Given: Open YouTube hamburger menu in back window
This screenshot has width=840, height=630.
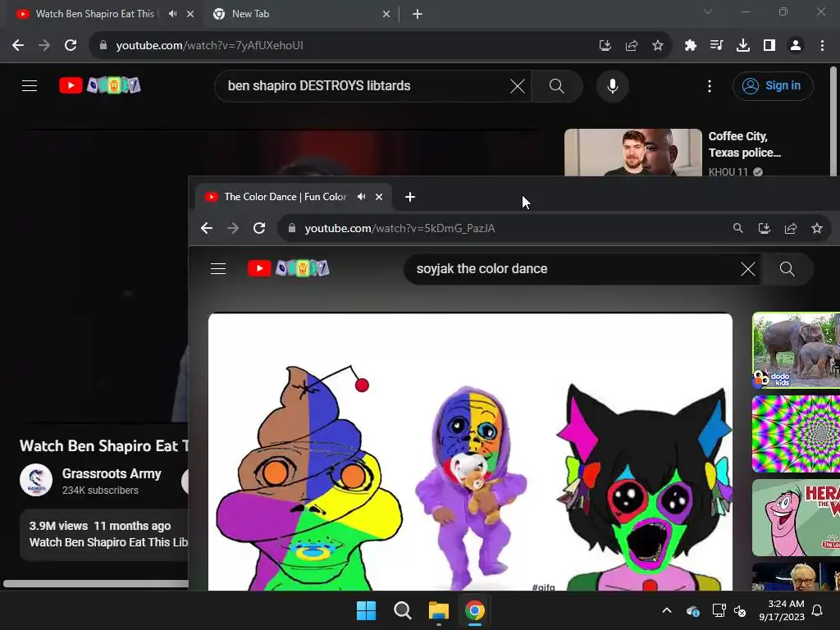Looking at the screenshot, I should [x=30, y=85].
